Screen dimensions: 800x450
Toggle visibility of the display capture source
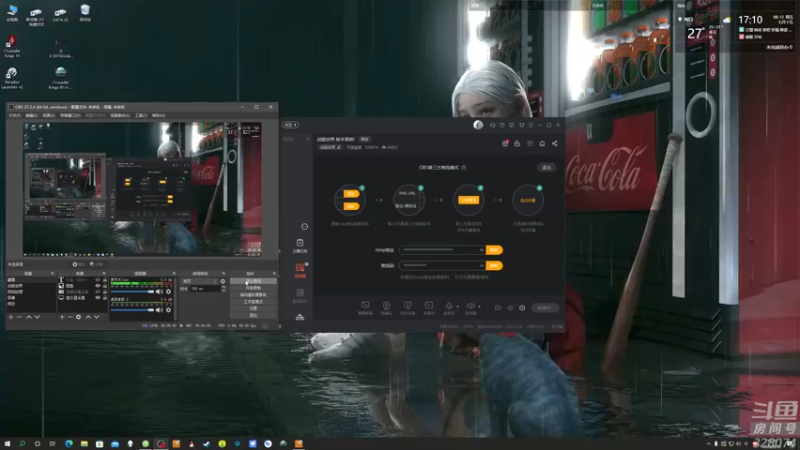(97, 297)
